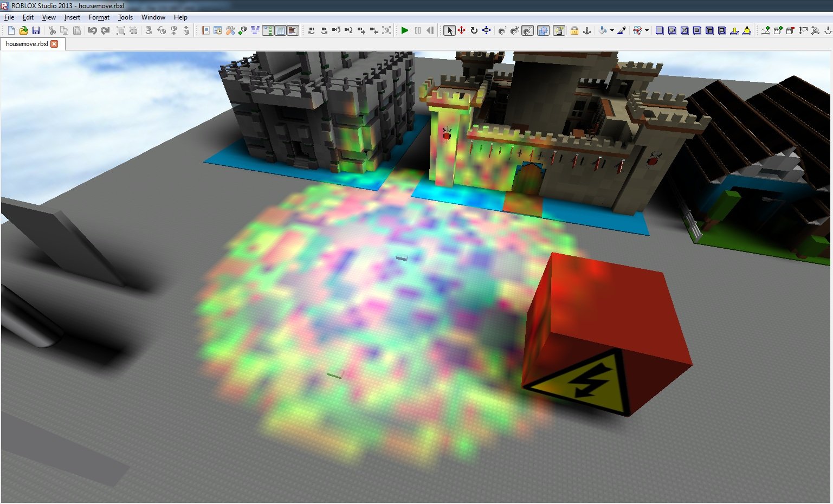Open a file with the folder icon
Viewport: 833px width, 504px height.
tap(24, 30)
